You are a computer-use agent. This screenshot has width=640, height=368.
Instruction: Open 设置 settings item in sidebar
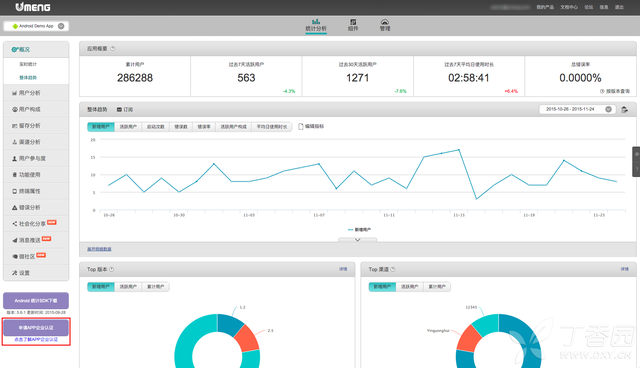(x=36, y=273)
